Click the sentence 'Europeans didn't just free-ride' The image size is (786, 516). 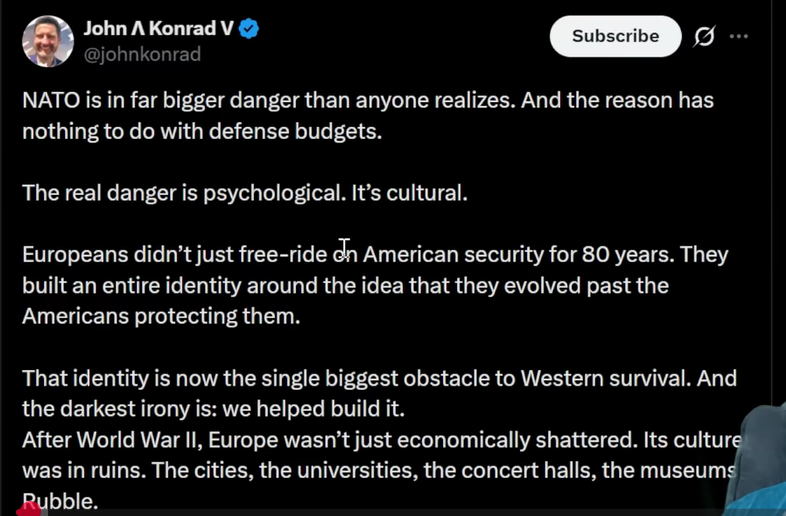click(x=375, y=285)
